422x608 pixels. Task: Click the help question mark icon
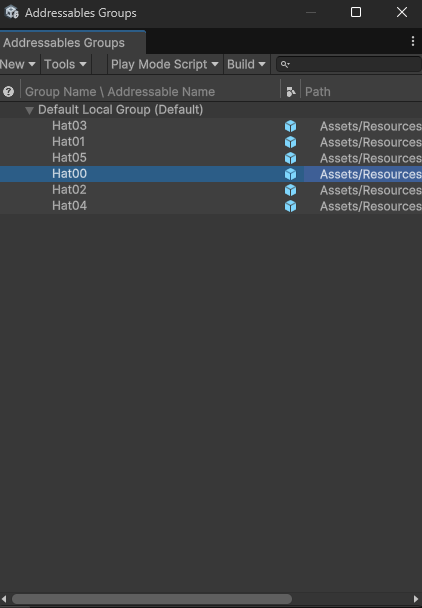click(x=8, y=92)
